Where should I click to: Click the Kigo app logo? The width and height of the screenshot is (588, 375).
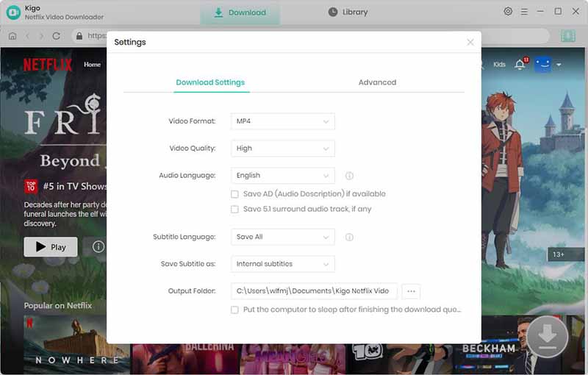tap(12, 12)
